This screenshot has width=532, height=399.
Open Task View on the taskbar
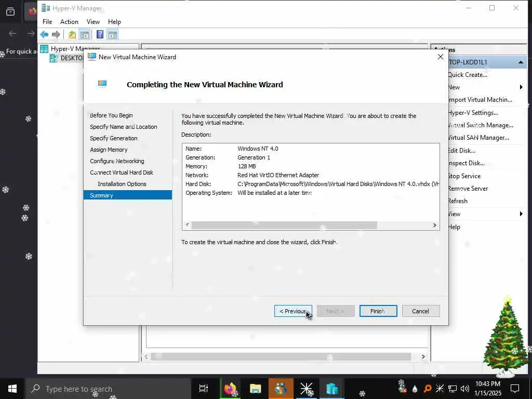point(203,389)
